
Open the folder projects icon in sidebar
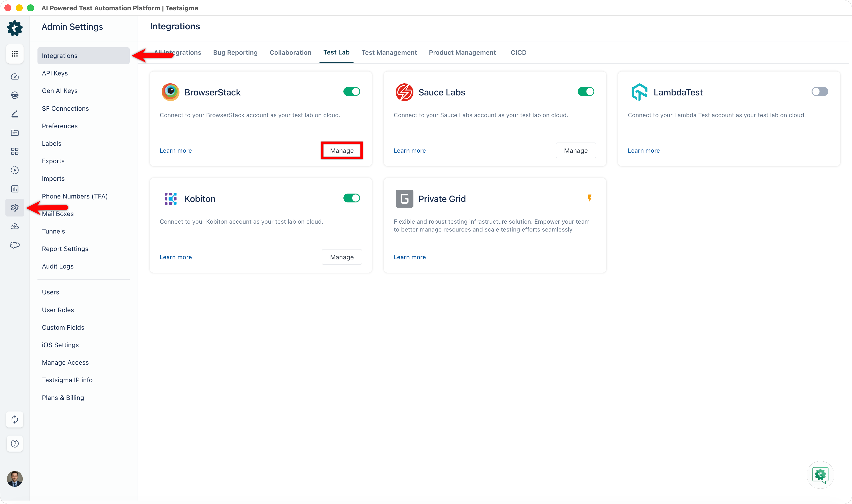click(x=15, y=133)
